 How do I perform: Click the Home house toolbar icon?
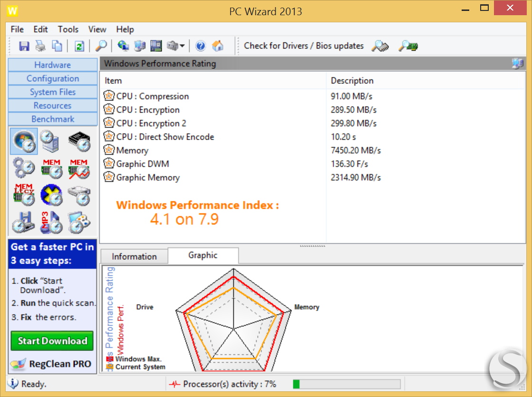coord(217,46)
